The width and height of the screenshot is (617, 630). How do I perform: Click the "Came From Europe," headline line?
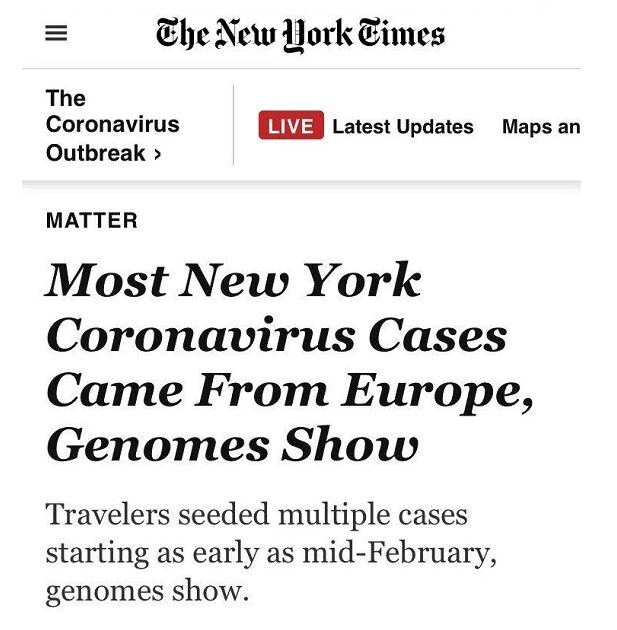point(290,390)
